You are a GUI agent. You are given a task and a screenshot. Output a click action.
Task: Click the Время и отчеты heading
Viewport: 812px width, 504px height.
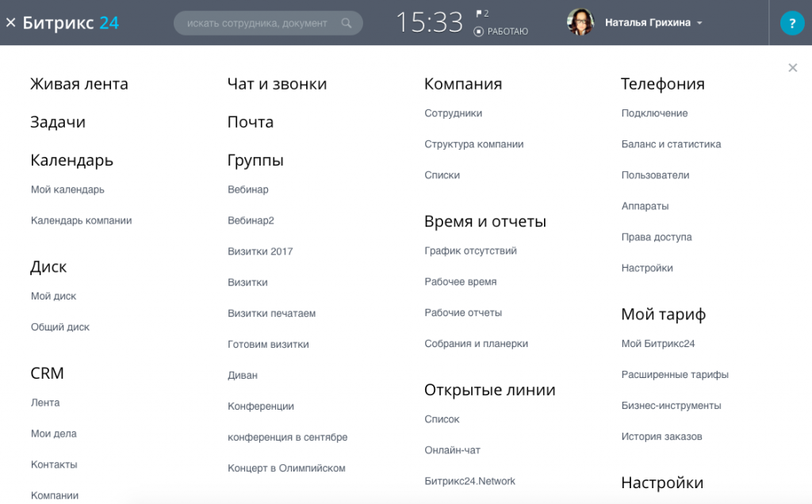485,221
